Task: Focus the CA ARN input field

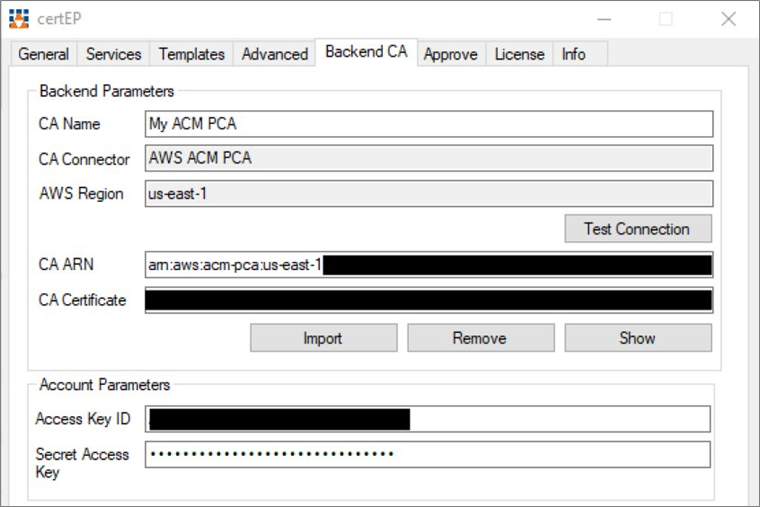Action: [x=429, y=265]
